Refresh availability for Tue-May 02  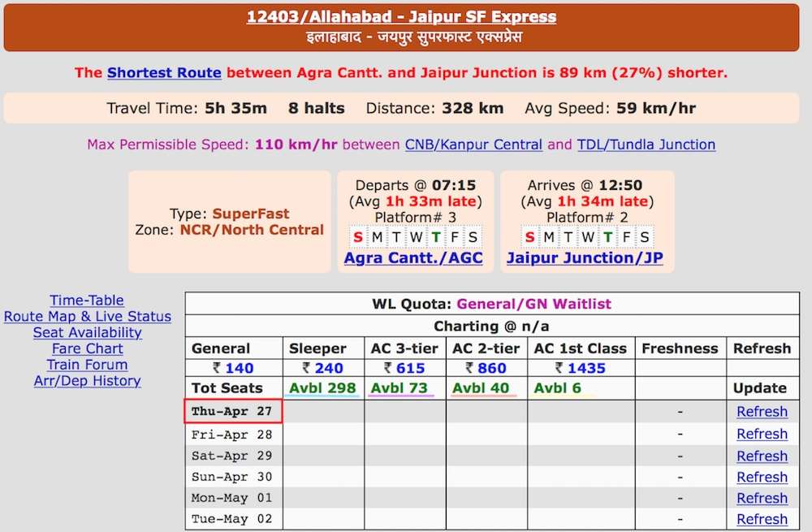click(762, 519)
